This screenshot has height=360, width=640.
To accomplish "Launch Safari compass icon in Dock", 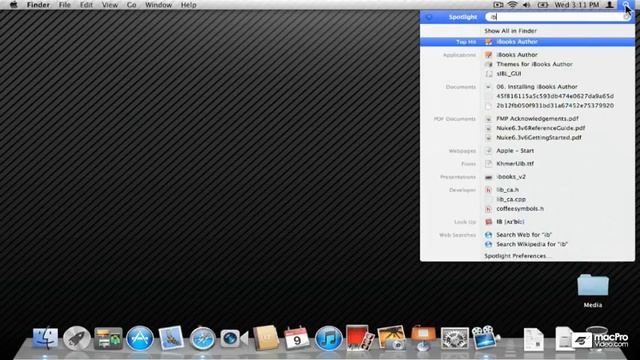I will pos(202,338).
